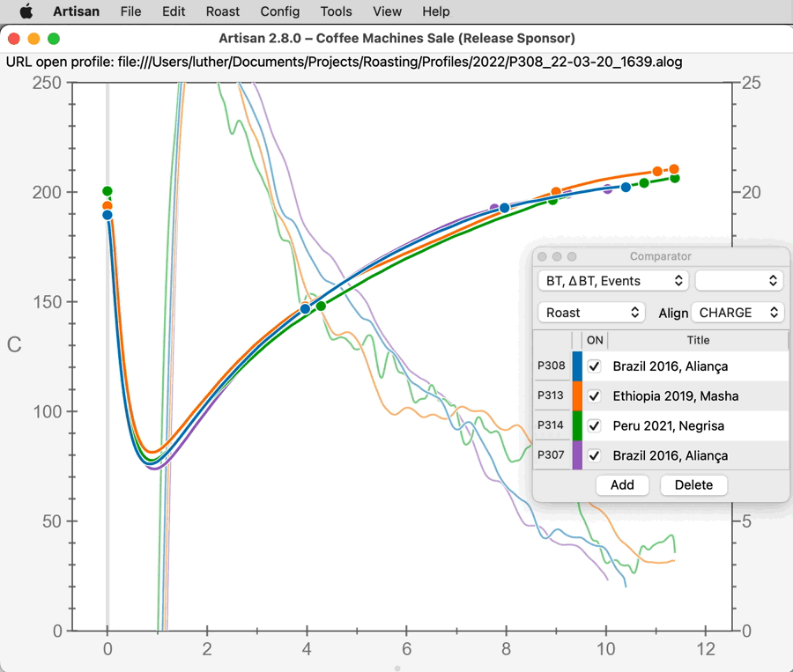Uncheck P308 Brazil 2016, Aliança profile
793x672 pixels.
point(594,366)
